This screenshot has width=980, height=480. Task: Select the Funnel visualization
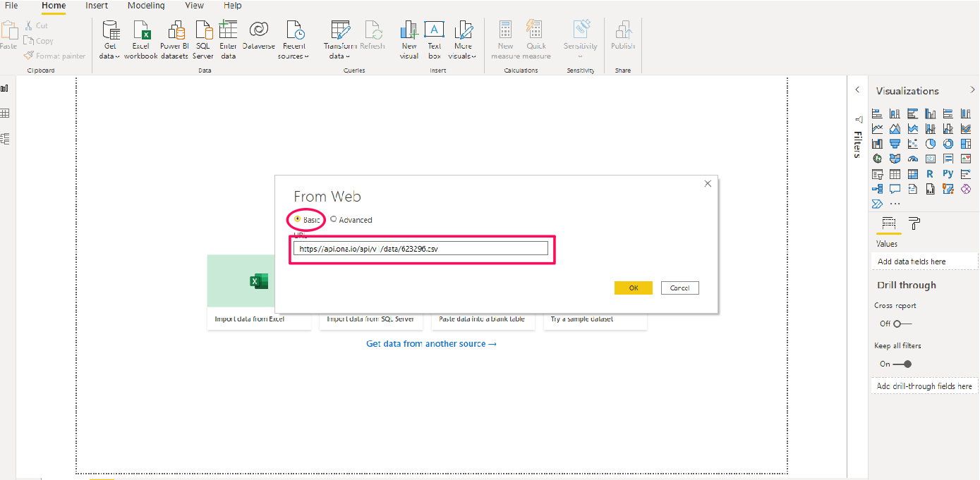895,144
